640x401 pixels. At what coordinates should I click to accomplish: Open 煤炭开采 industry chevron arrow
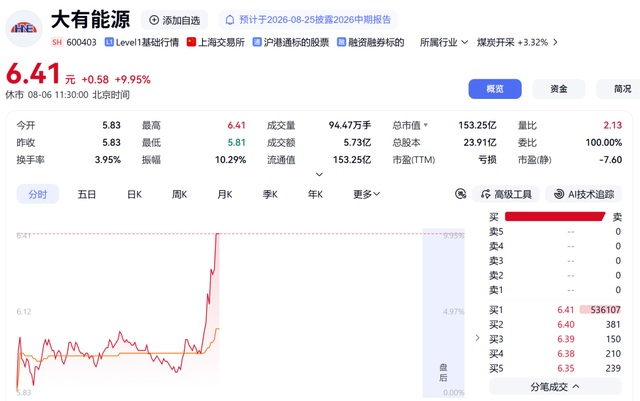(555, 42)
